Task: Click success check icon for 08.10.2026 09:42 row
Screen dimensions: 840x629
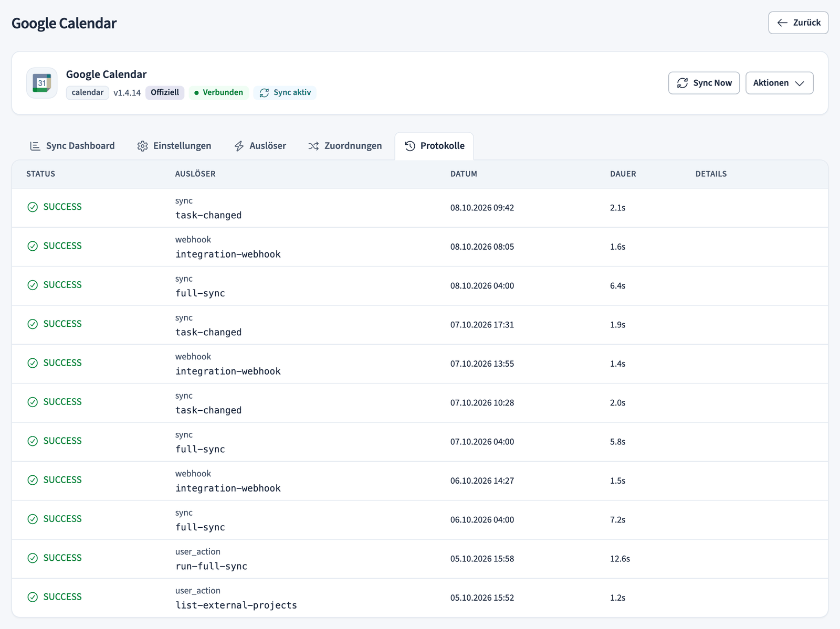Action: pos(33,207)
